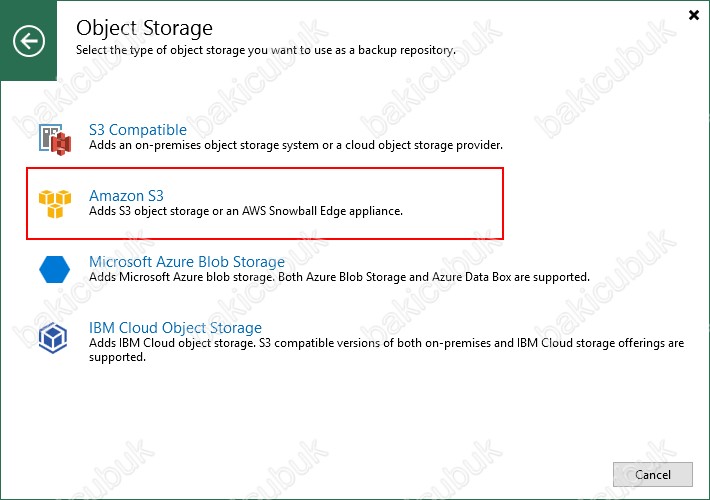
Task: Click the Azure Blob blue hexagon icon
Action: (x=54, y=270)
